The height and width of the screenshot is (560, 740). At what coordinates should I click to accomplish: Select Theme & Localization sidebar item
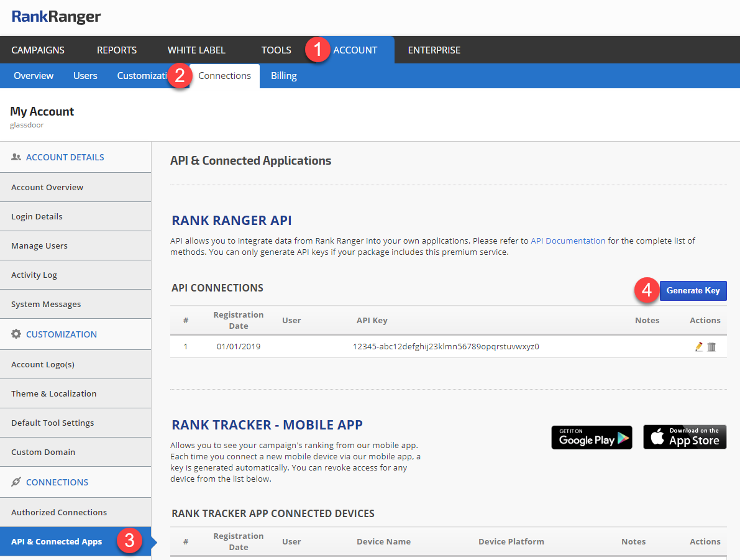(53, 393)
